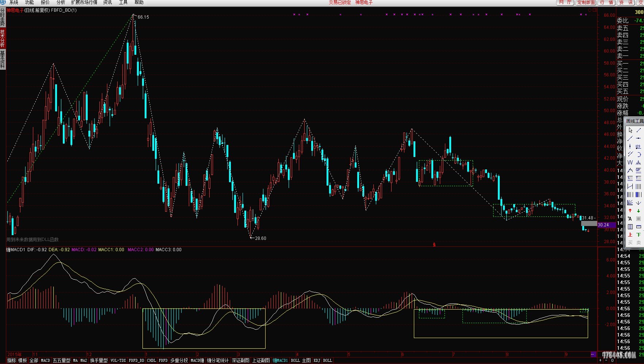Click the 定制版面 button

[586, 3]
